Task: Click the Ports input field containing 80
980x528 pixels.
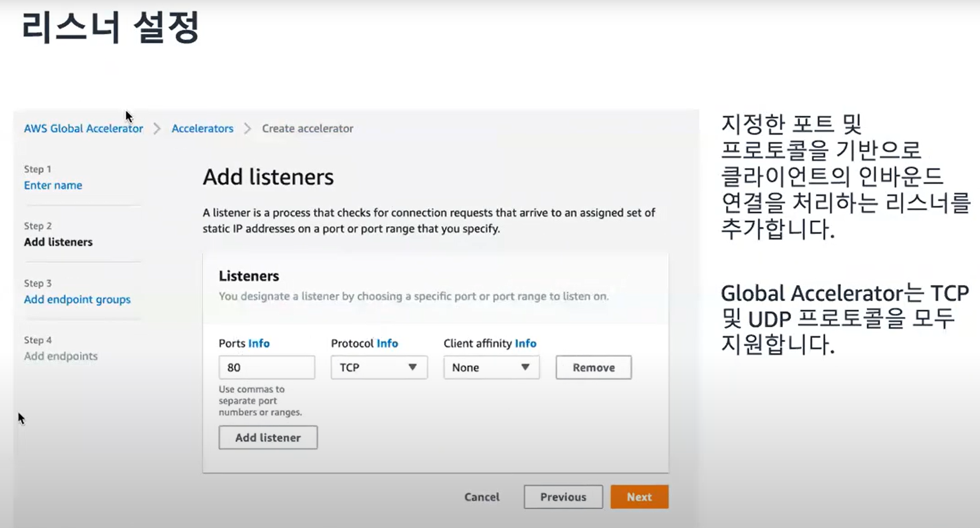Action: pyautogui.click(x=267, y=367)
